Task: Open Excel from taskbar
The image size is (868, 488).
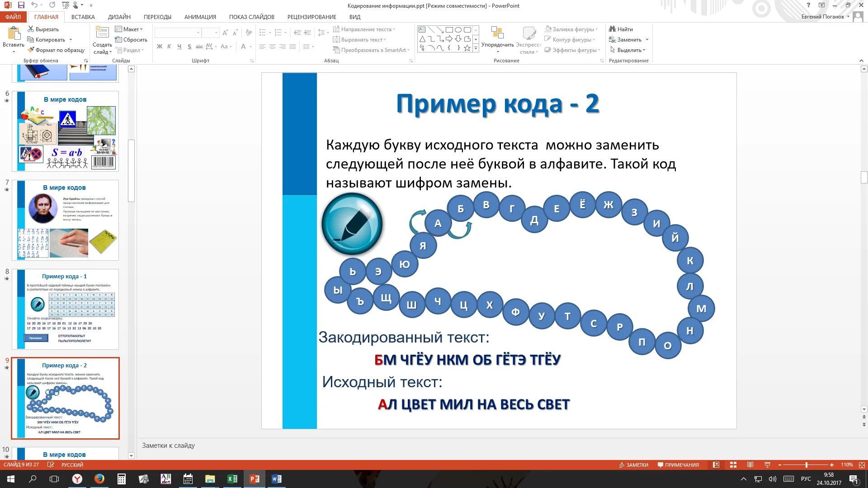Action: [x=232, y=479]
